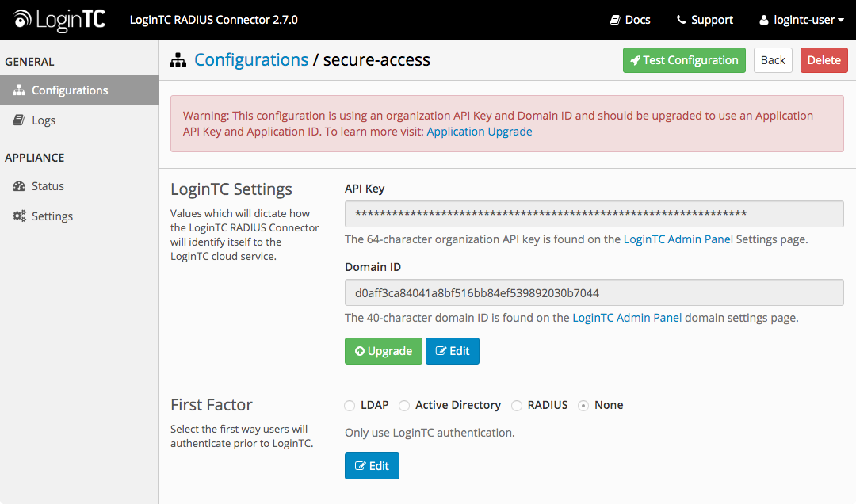Open Support in the top navigation

click(x=705, y=20)
